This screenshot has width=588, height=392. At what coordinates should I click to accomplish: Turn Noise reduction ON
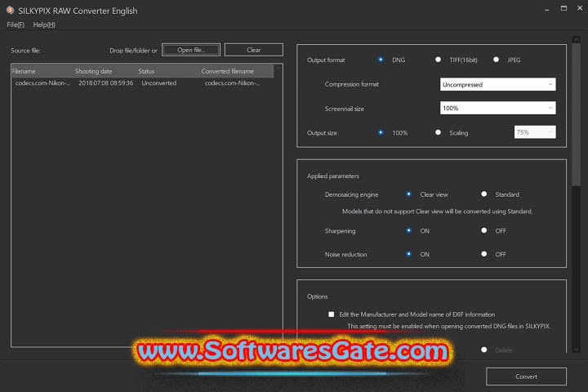[x=409, y=254]
